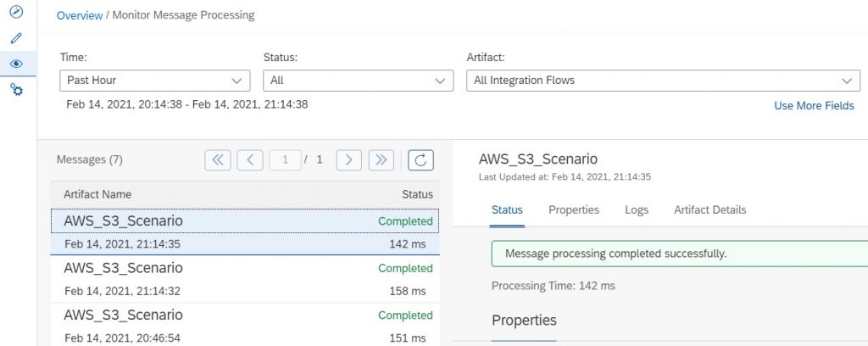Go to next page of messages
This screenshot has height=346, width=868.
[348, 160]
